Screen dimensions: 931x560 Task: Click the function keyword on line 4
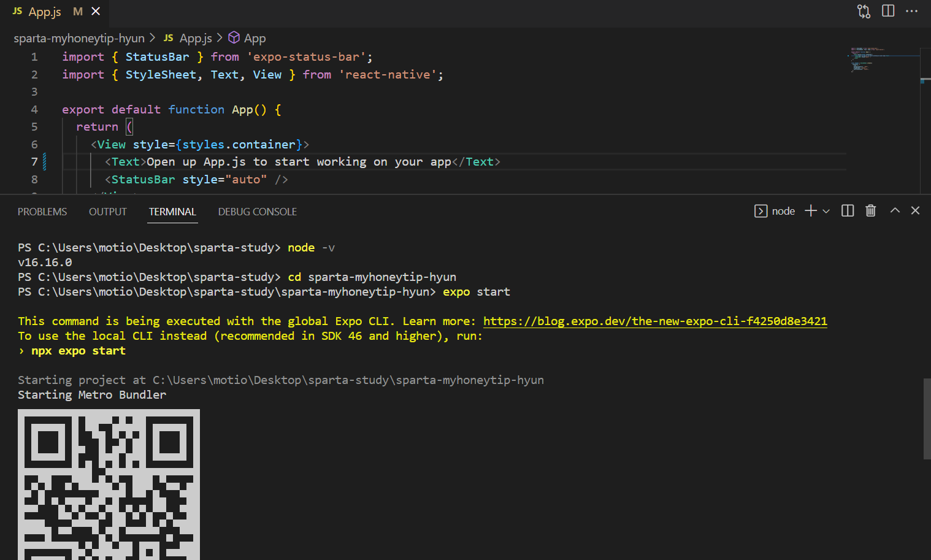pyautogui.click(x=196, y=110)
